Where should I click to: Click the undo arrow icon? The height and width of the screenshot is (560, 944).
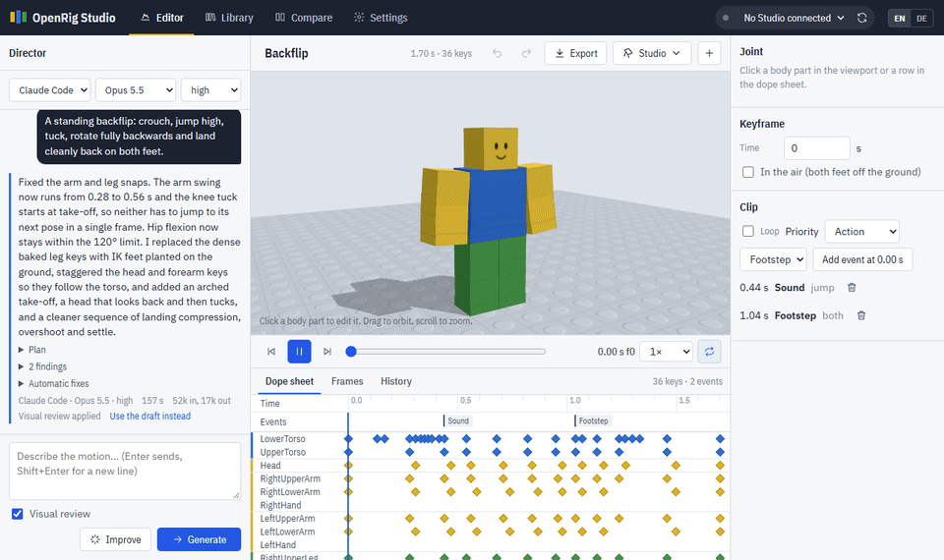[x=497, y=53]
